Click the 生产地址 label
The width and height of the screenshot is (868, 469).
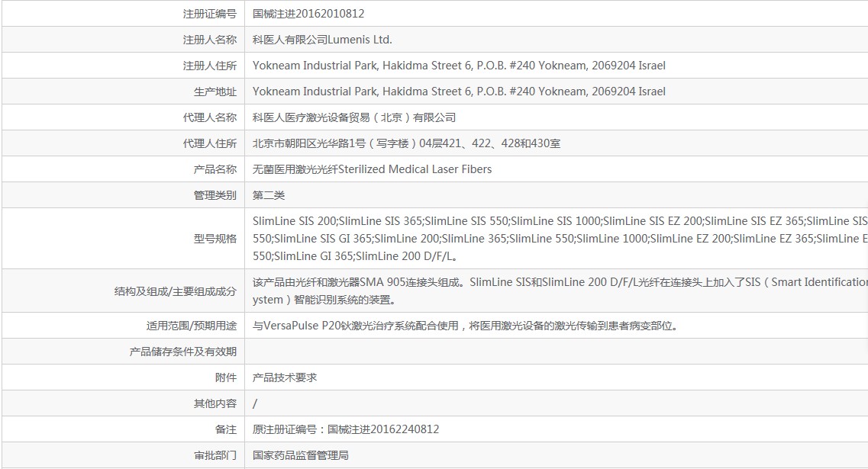pyautogui.click(x=215, y=92)
